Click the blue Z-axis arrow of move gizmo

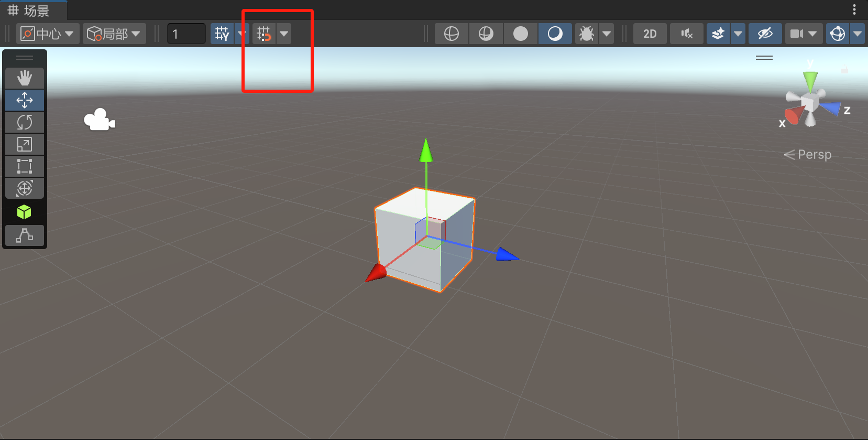507,254
